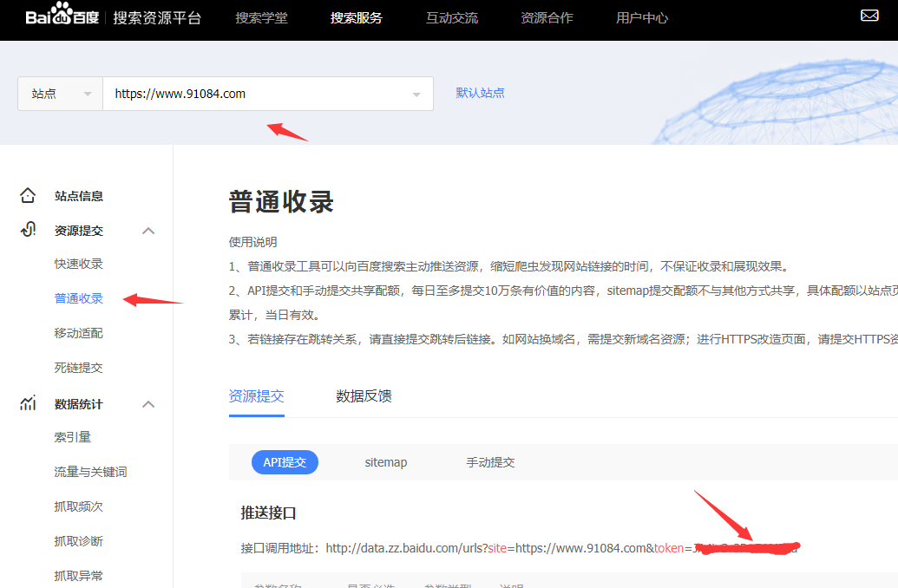Open the 站点 type dropdown
This screenshot has width=898, height=588.
tap(60, 94)
